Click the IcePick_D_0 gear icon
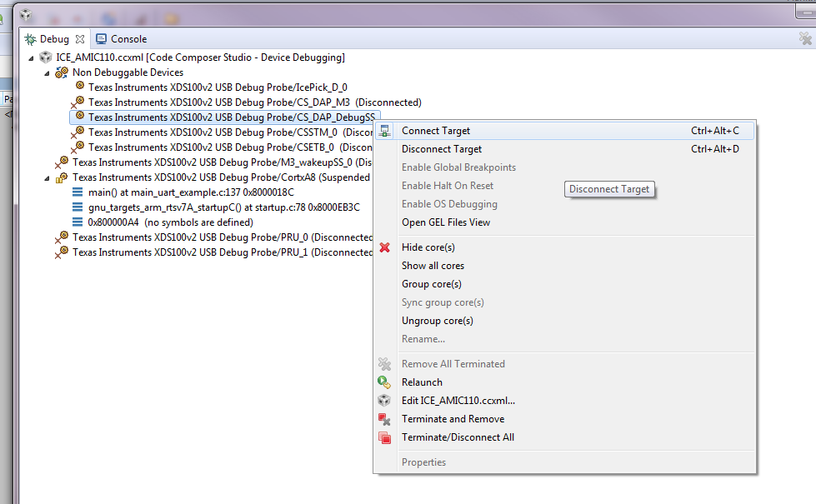 (80, 85)
